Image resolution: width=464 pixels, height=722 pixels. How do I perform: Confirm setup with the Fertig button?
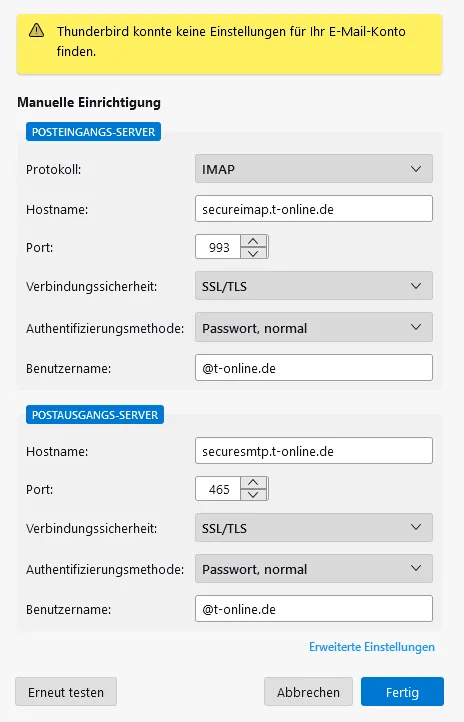402,692
